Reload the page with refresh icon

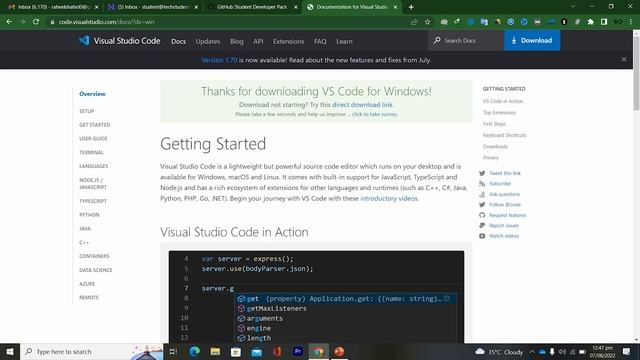36,22
